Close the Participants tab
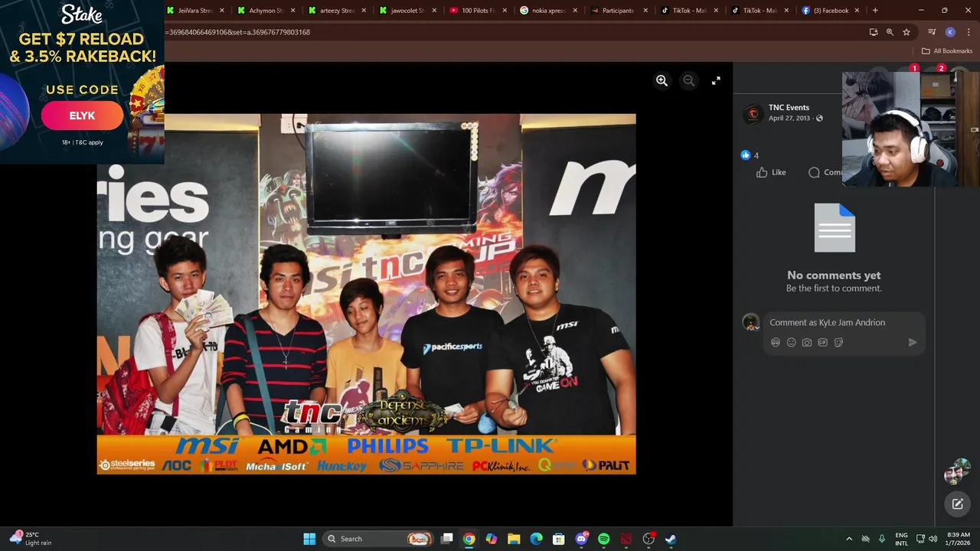Viewport: 980px width, 551px height. (645, 11)
